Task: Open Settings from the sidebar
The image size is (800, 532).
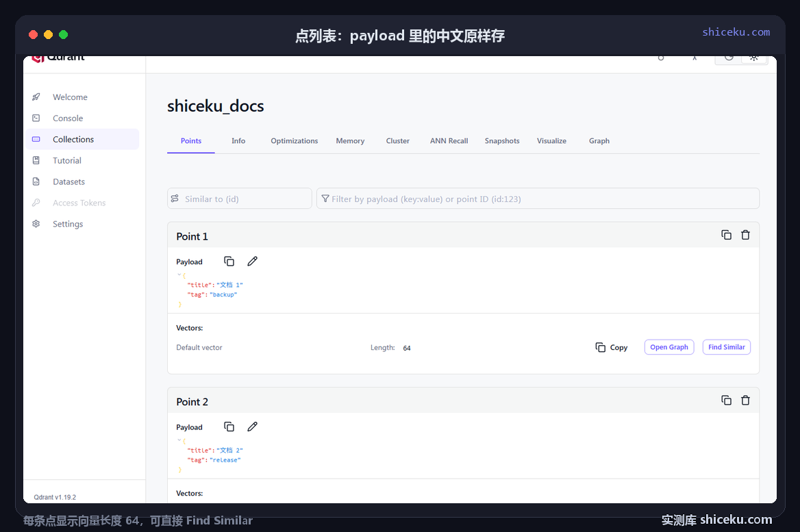Action: point(82,224)
